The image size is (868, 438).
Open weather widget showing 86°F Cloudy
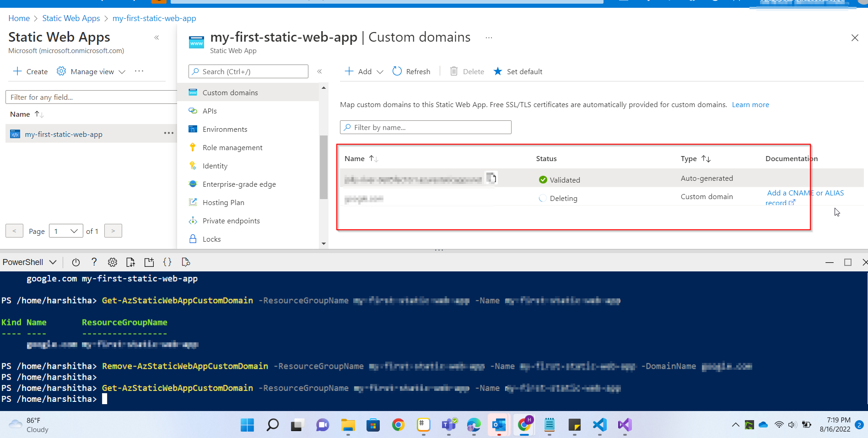pyautogui.click(x=28, y=425)
